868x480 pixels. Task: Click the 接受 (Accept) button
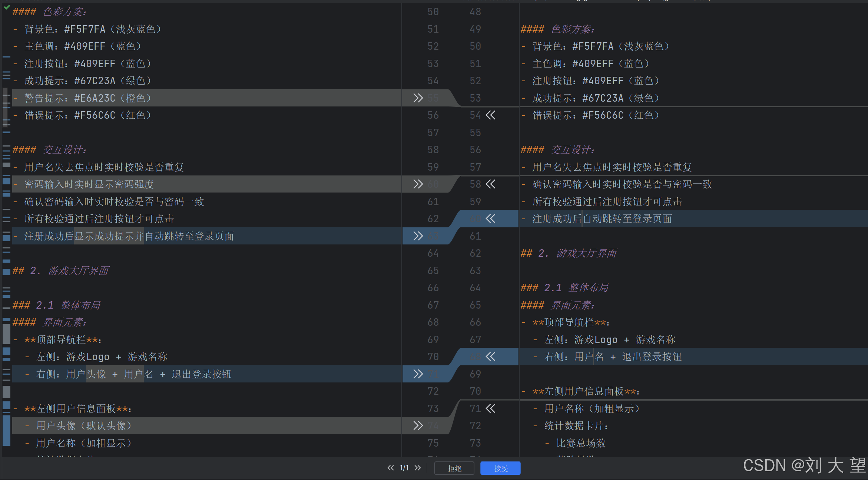500,468
